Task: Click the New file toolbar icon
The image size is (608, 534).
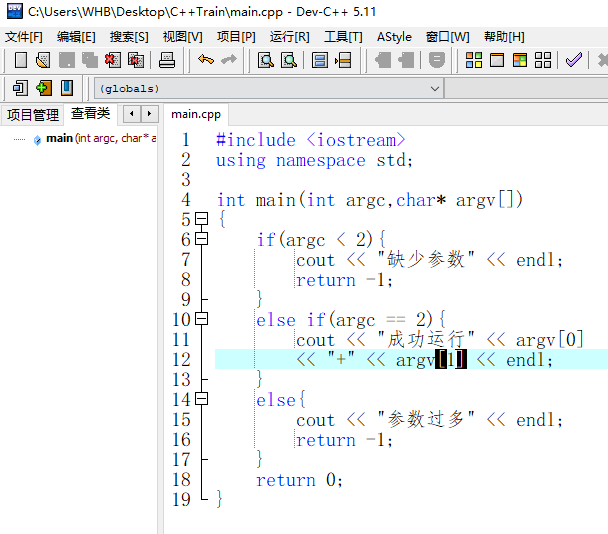Action: click(21, 60)
